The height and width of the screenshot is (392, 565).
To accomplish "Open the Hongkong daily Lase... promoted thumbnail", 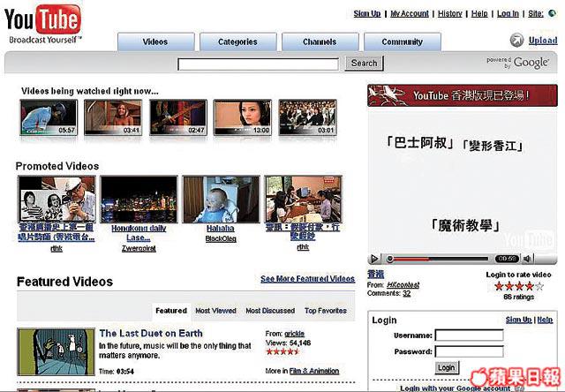I will (x=139, y=200).
